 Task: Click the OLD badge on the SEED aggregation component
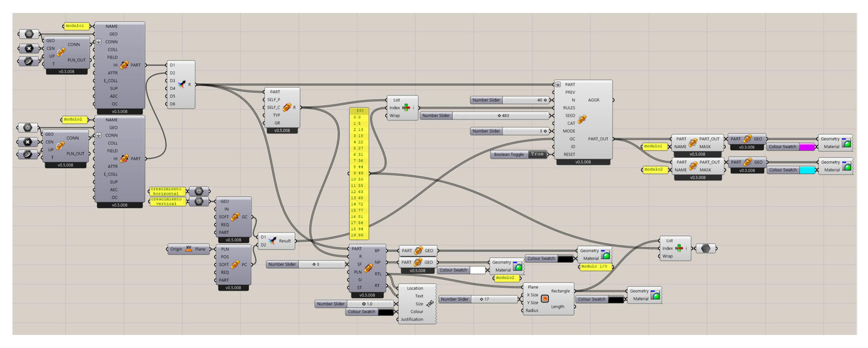pyautogui.click(x=582, y=119)
